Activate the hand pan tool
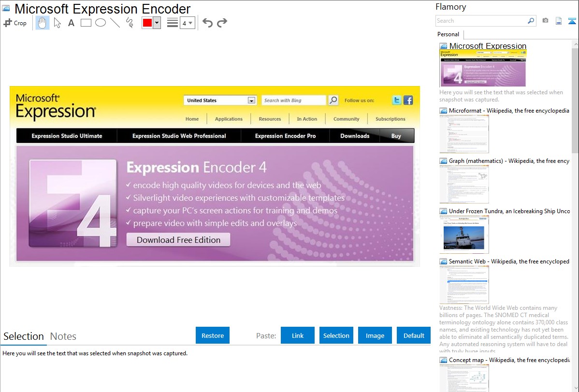Screen dimensions: 579x392 43,23
